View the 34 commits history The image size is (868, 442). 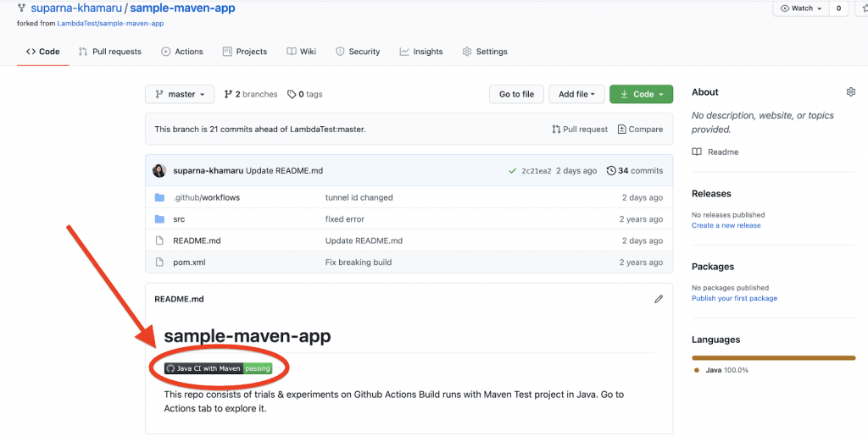635,170
